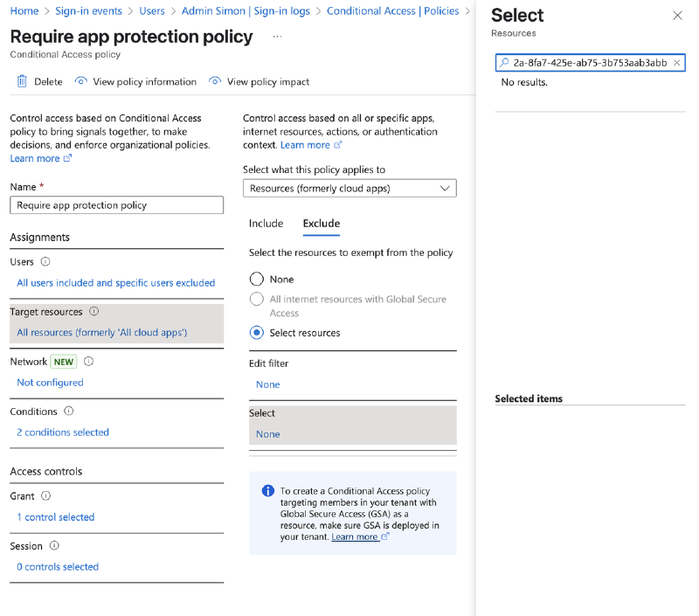Click the external link icon beside left Learn more
Screen dimensions: 699x616
point(67,158)
